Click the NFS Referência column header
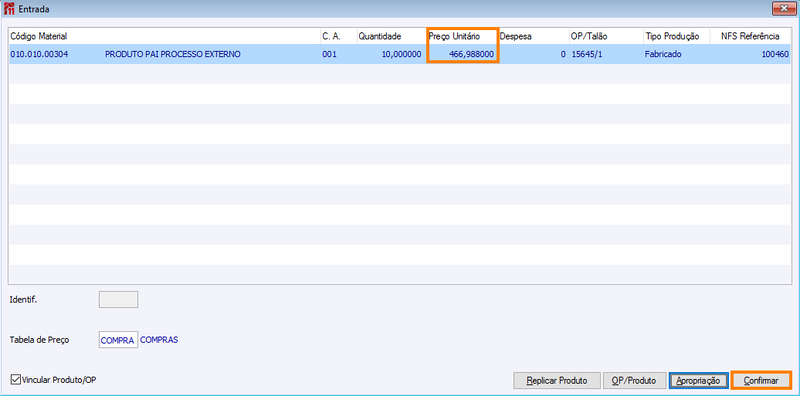800x396 pixels. coord(750,36)
